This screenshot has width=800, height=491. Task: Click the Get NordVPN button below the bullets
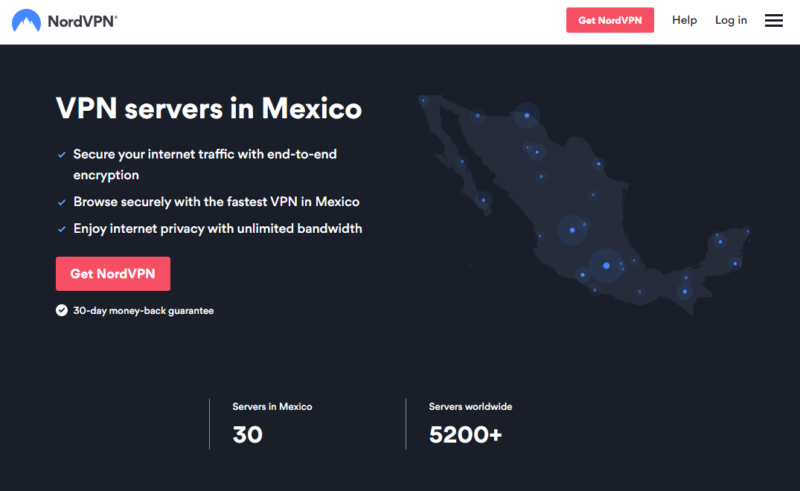point(113,274)
